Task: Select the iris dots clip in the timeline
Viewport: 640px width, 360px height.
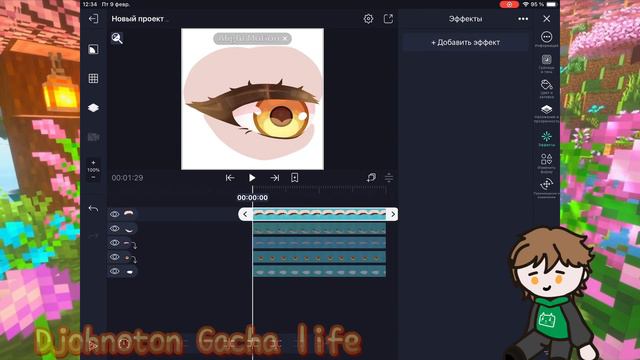Action: [x=319, y=257]
